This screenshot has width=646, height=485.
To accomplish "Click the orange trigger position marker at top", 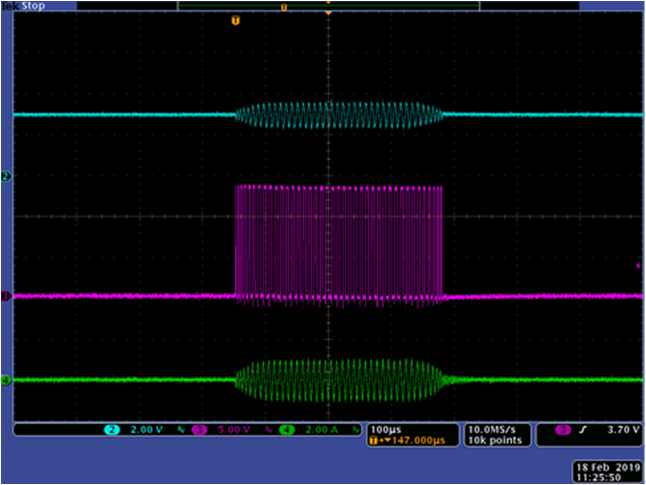I will [x=236, y=20].
